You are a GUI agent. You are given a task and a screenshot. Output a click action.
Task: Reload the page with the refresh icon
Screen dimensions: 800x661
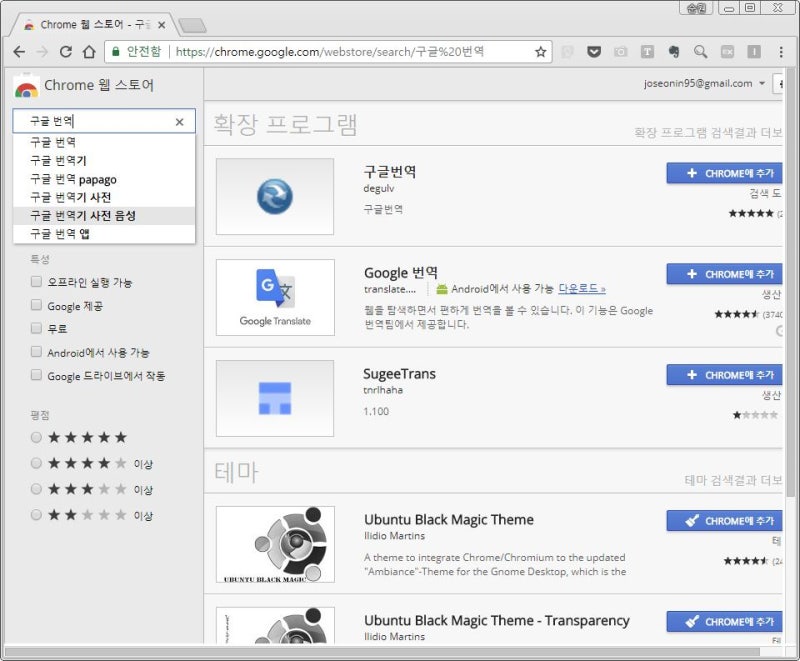point(66,52)
